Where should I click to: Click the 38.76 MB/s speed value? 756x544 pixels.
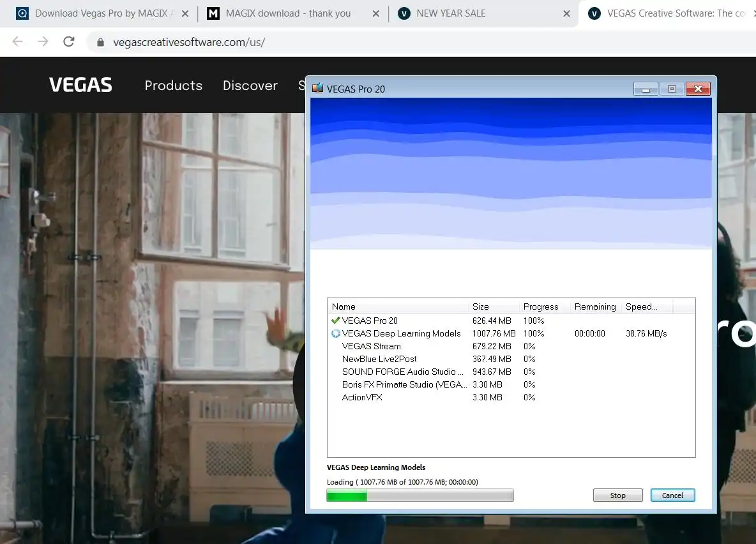point(646,333)
